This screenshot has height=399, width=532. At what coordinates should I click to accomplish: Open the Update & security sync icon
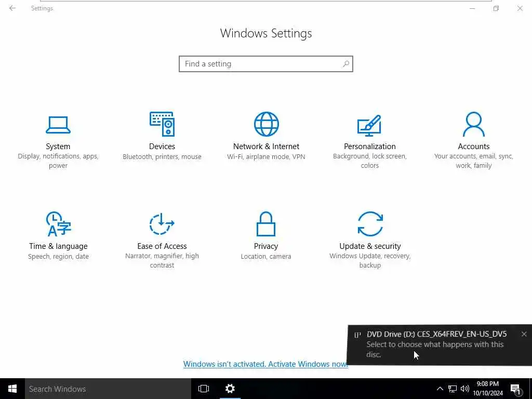pos(370,223)
